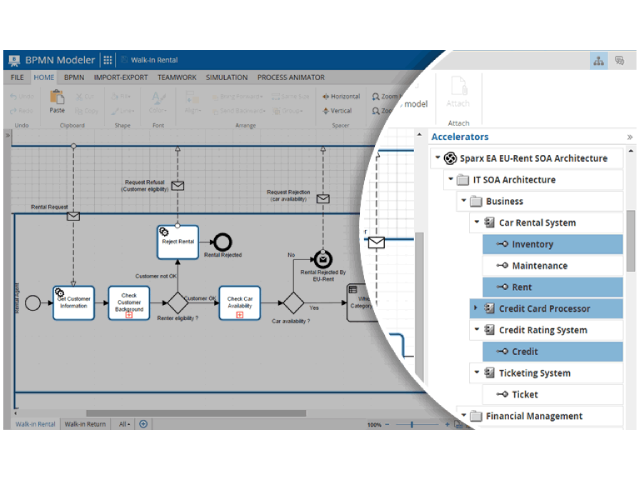This screenshot has width=640, height=480.
Task: Switch to the HOME ribbon tab
Action: 44,77
